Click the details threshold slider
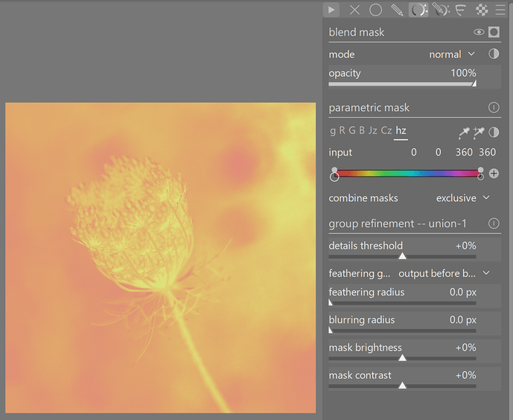 [402, 257]
